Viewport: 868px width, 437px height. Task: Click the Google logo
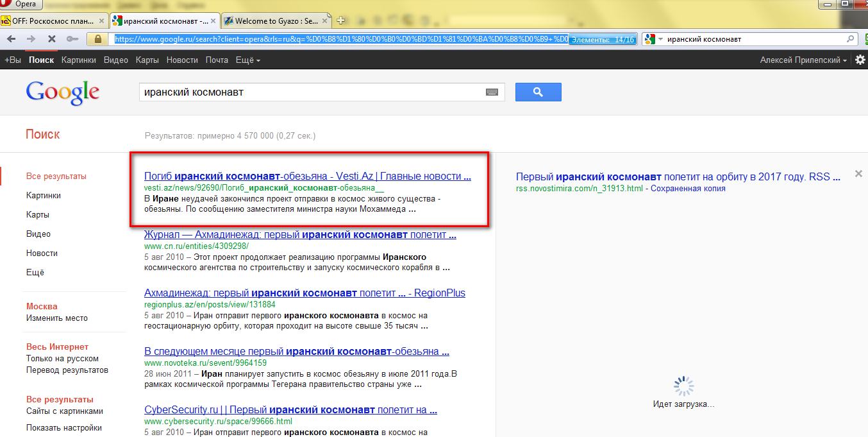[x=63, y=92]
